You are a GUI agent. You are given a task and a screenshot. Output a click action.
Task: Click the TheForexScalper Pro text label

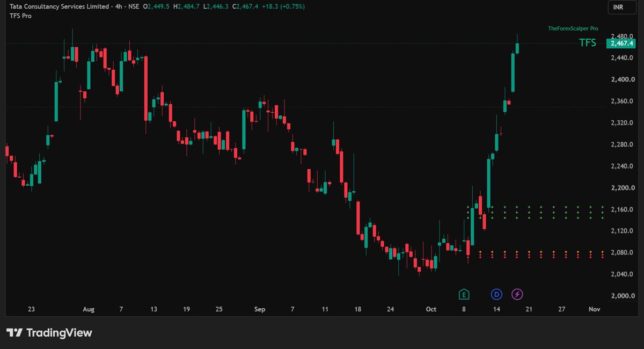click(573, 28)
